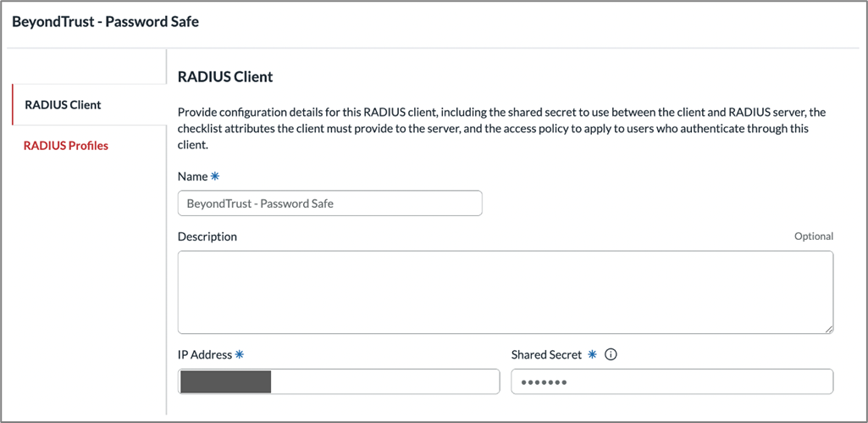Click the RADIUS client configuration instructions paragraph
The image size is (868, 423).
(x=501, y=129)
